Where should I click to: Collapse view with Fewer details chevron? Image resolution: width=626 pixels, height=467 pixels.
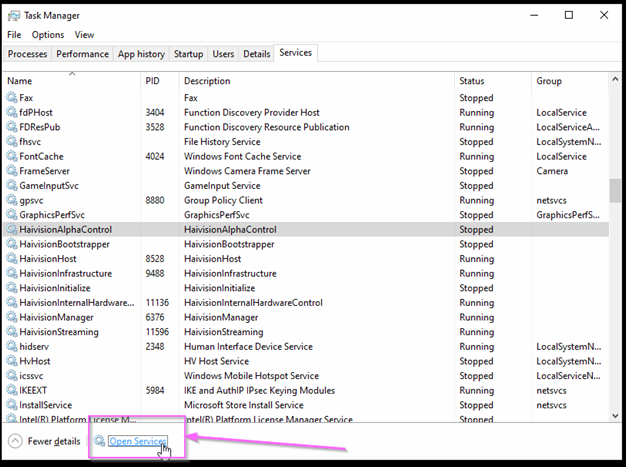pyautogui.click(x=15, y=441)
